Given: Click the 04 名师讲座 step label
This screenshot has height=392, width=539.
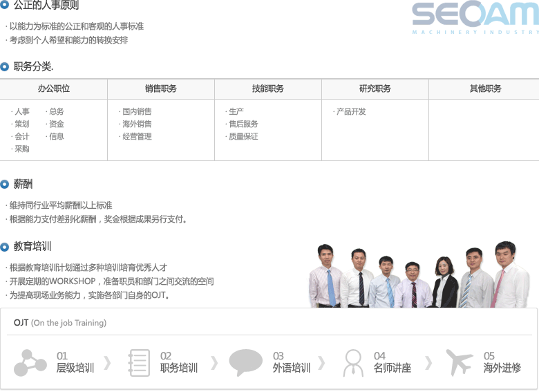Looking at the screenshot, I should [393, 363].
